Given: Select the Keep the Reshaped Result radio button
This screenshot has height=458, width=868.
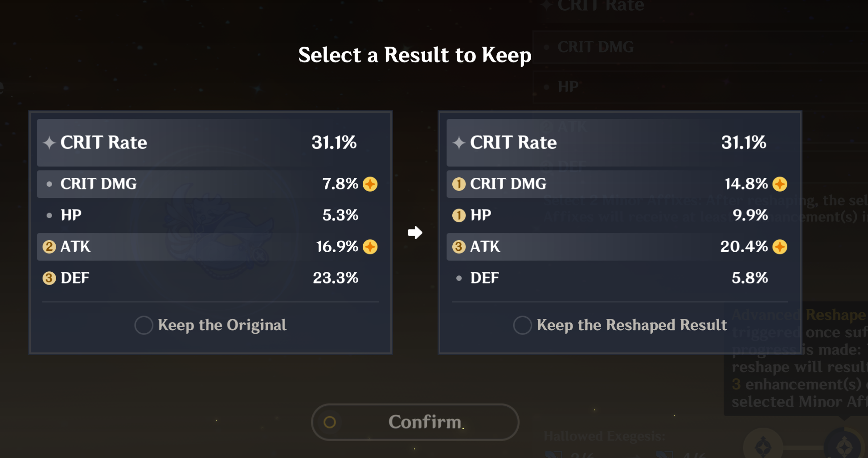Looking at the screenshot, I should pyautogui.click(x=522, y=325).
